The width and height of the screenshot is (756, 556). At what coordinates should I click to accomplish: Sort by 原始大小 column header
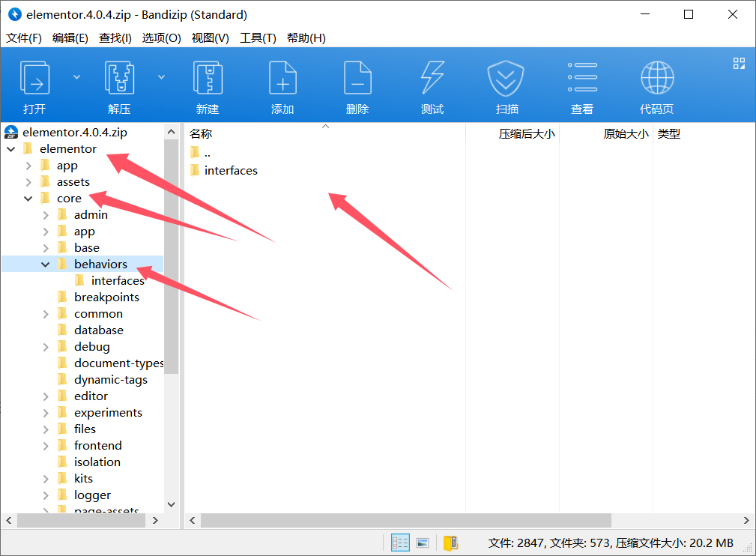pyautogui.click(x=626, y=134)
